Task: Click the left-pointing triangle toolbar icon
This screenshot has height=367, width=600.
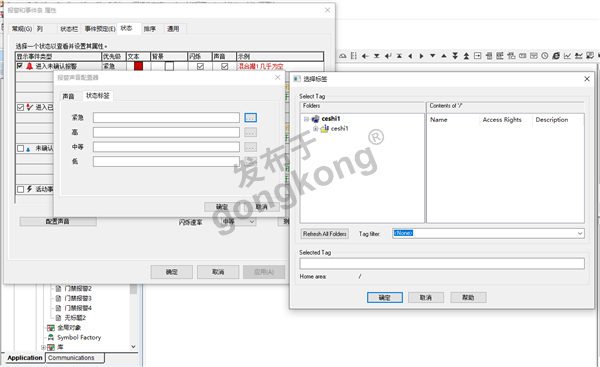Action: click(410, 56)
